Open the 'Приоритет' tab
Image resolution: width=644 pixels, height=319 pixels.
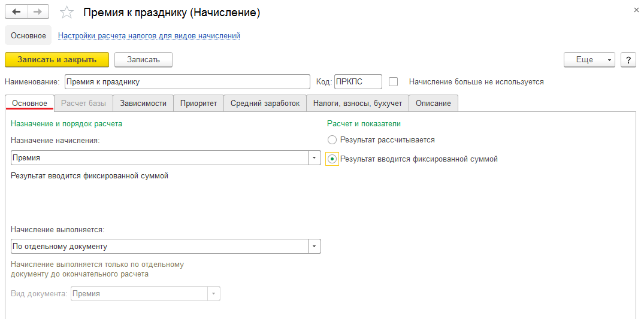199,104
